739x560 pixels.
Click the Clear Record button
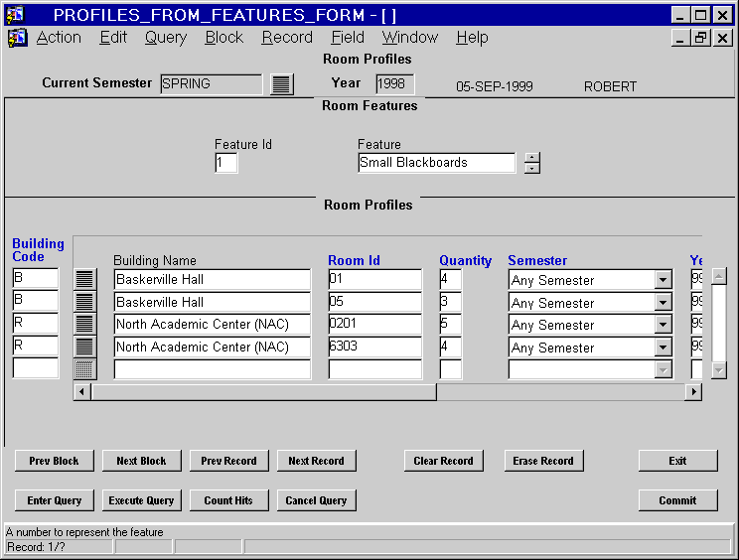pyautogui.click(x=443, y=461)
